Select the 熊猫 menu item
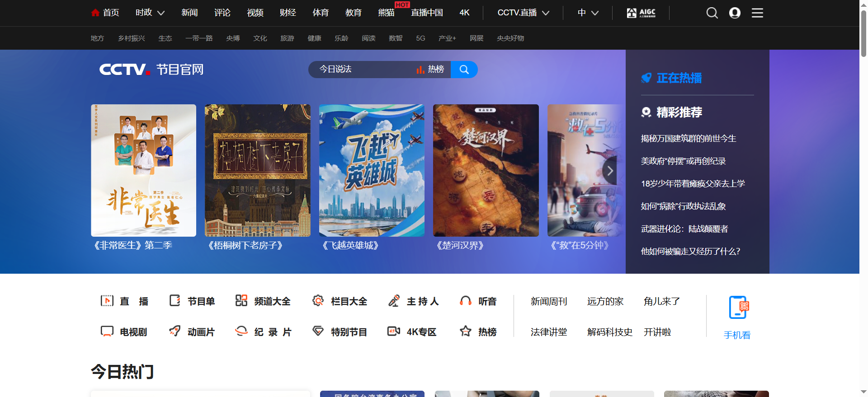The image size is (868, 397). tap(386, 13)
